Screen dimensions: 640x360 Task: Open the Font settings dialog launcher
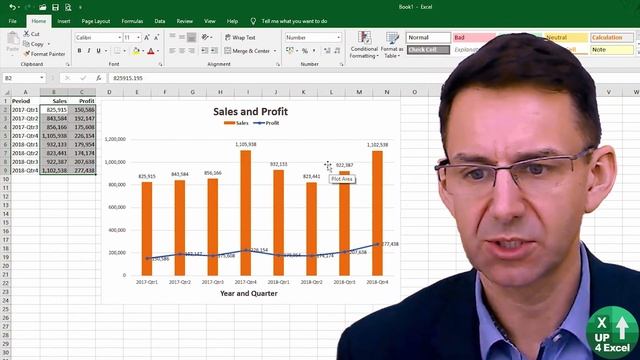160,64
